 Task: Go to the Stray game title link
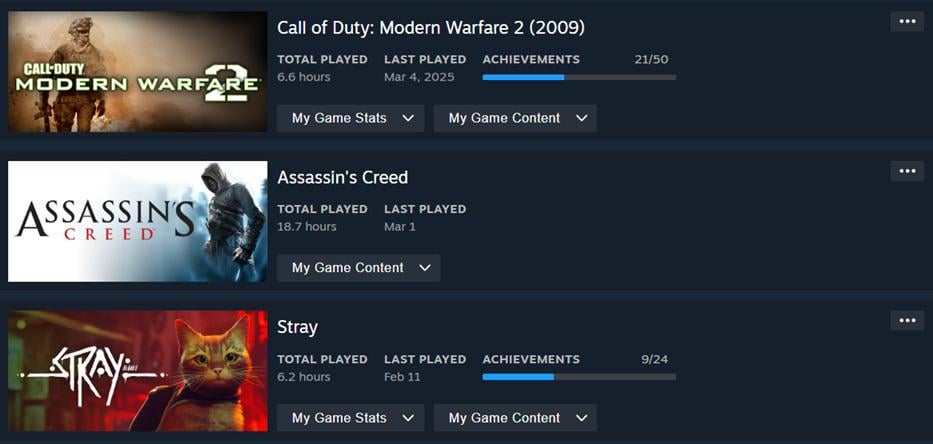click(297, 327)
